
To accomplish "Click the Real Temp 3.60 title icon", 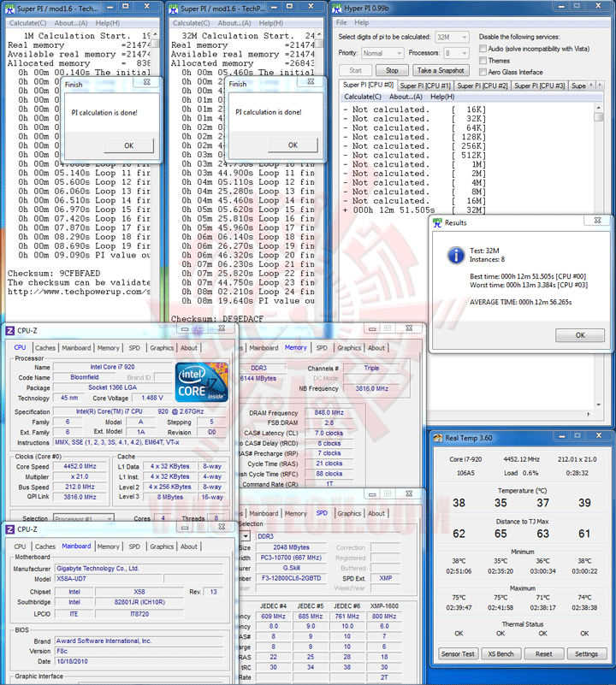I will tap(438, 438).
